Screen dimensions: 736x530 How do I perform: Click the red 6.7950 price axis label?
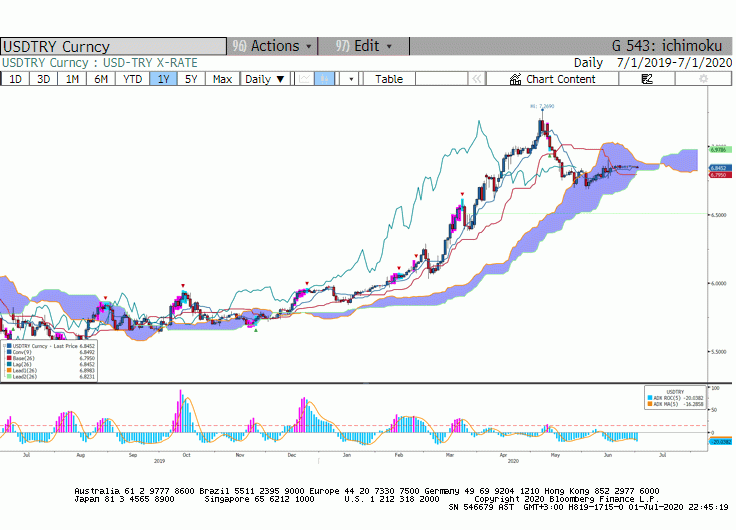point(721,175)
